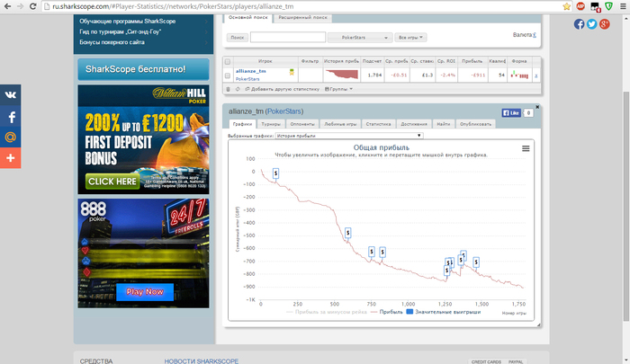
Task: Toggle 'Значительные выигрыши' legend series
Action: coord(444,312)
